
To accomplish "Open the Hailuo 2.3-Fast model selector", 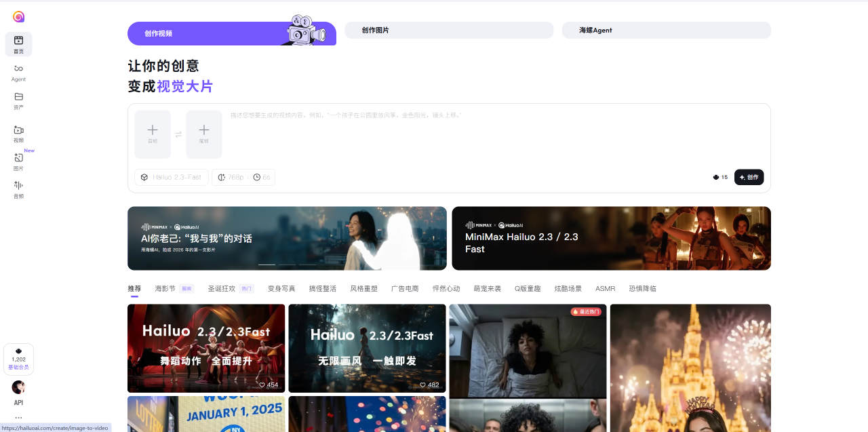I will point(172,177).
